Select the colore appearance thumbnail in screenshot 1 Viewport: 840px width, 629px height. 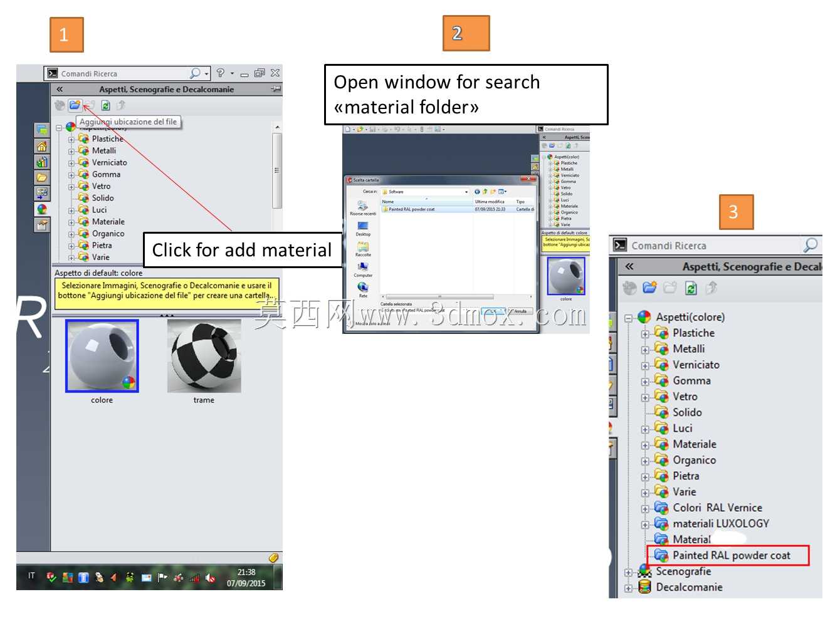pyautogui.click(x=102, y=356)
